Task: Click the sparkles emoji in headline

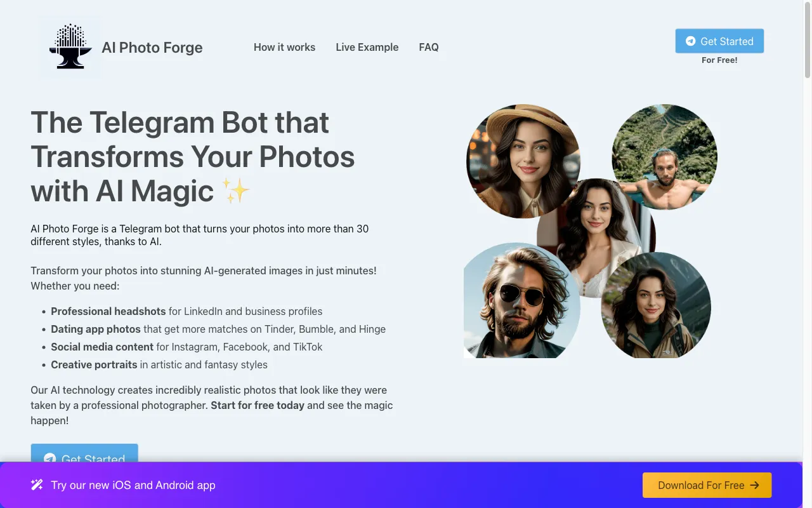Action: (236, 190)
